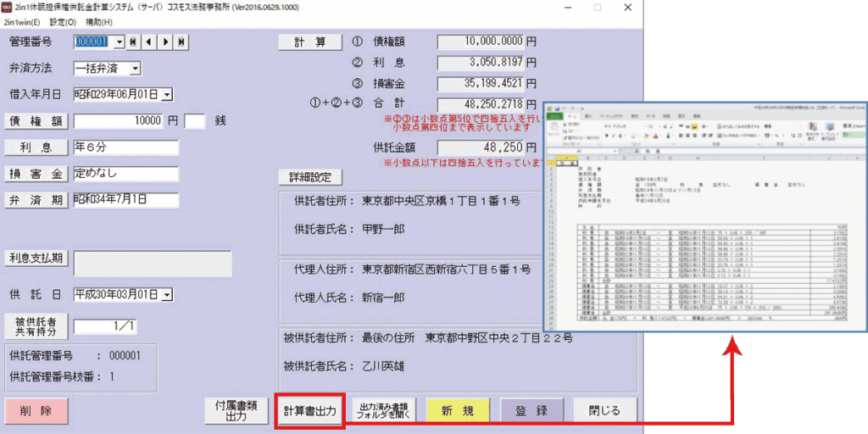Go to the next record arrow
Viewport: 868px width, 434px height.
[165, 42]
